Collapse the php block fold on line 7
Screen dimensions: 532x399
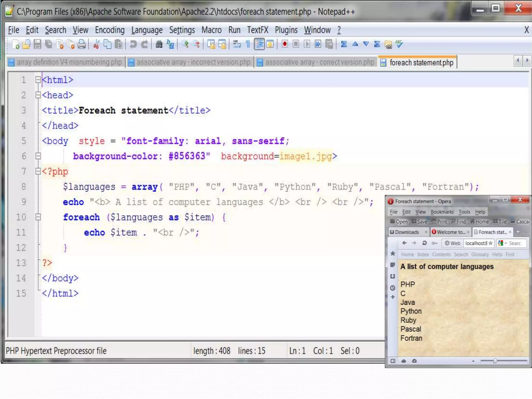(x=38, y=171)
